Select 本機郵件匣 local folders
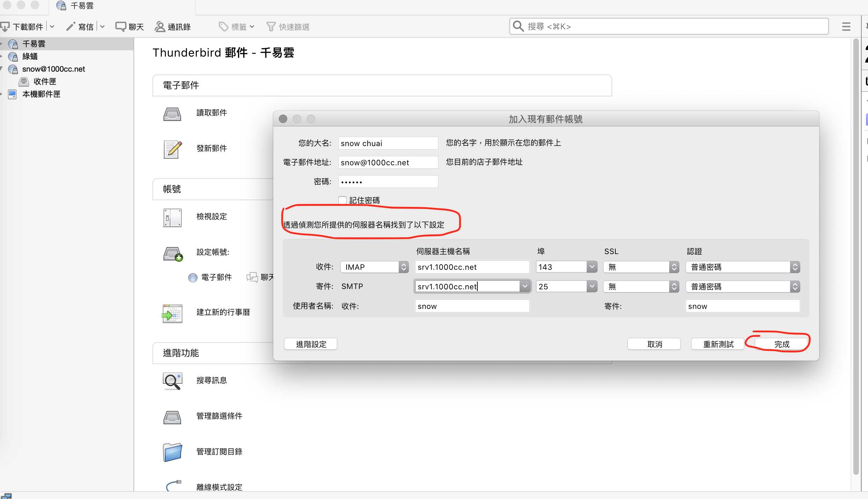 pos(41,94)
